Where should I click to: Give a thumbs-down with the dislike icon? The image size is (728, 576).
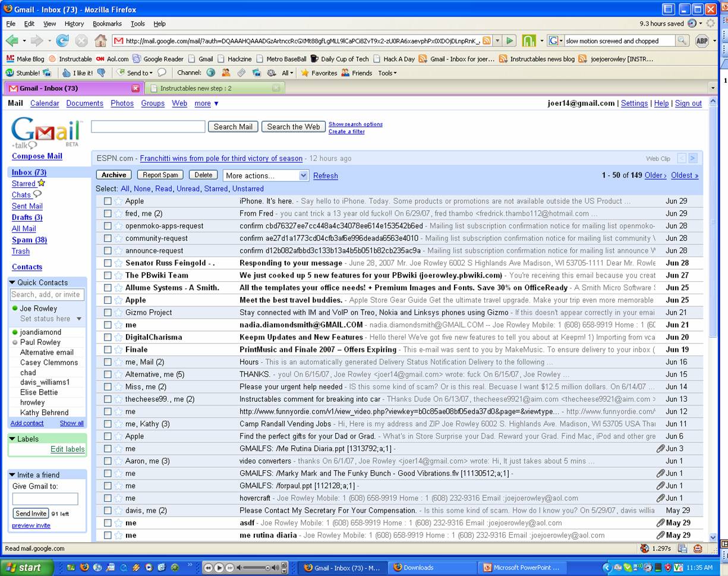pyautogui.click(x=102, y=73)
